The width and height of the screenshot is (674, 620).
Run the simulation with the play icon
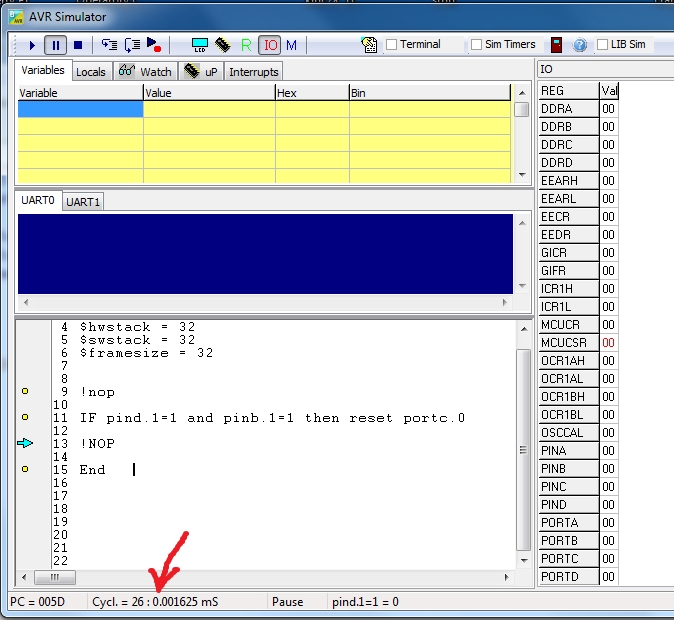point(32,45)
